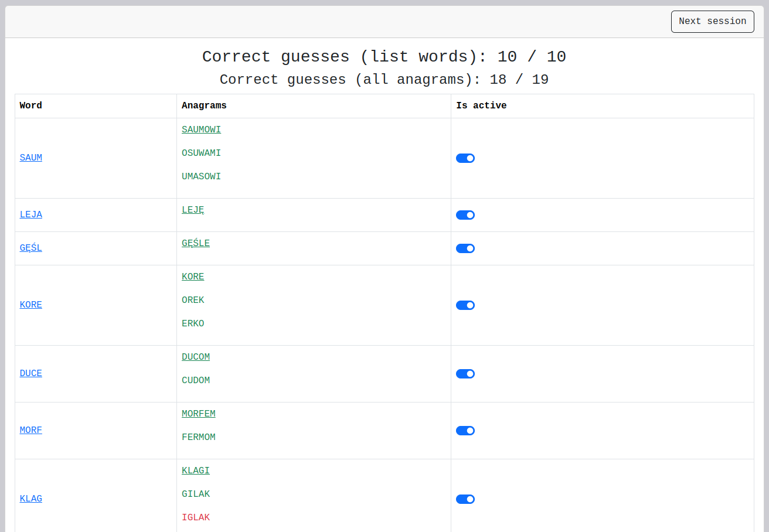Disable the LEJA row active switch
Image resolution: width=769 pixels, height=532 pixels.
pyautogui.click(x=465, y=215)
